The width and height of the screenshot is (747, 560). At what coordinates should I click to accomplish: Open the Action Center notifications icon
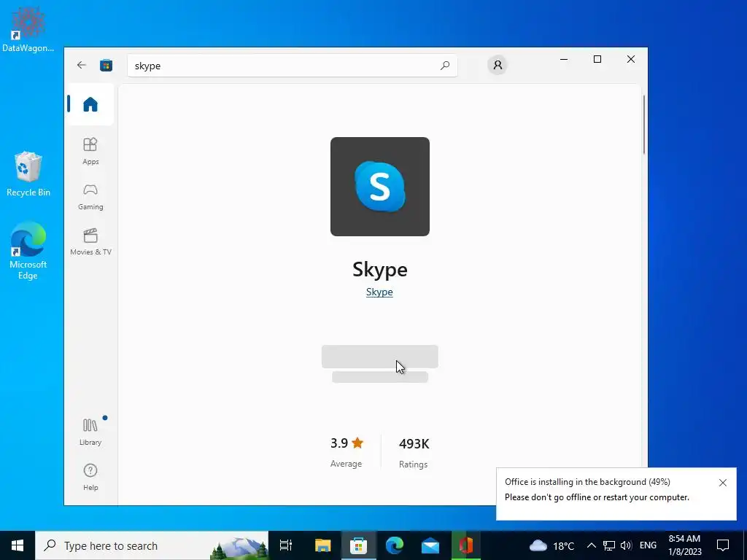[723, 545]
